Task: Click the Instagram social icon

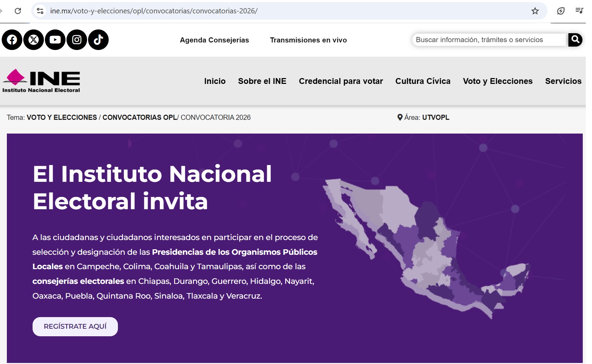Action: (x=77, y=40)
